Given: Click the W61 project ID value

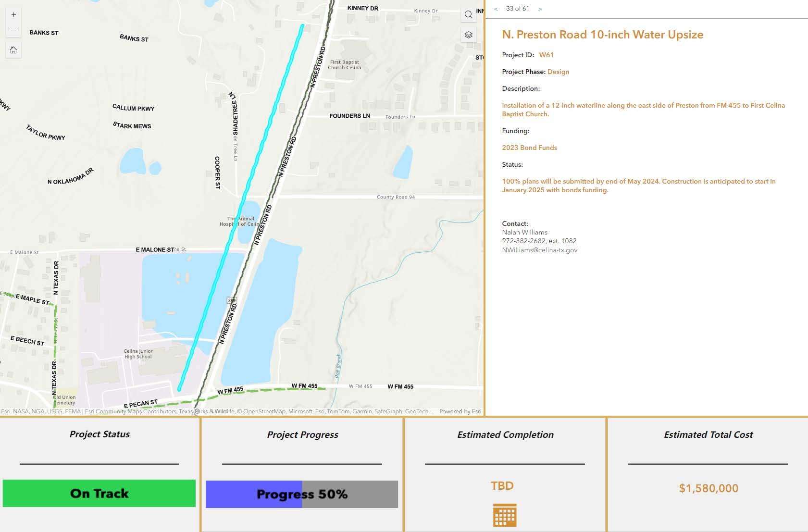Looking at the screenshot, I should (x=546, y=55).
